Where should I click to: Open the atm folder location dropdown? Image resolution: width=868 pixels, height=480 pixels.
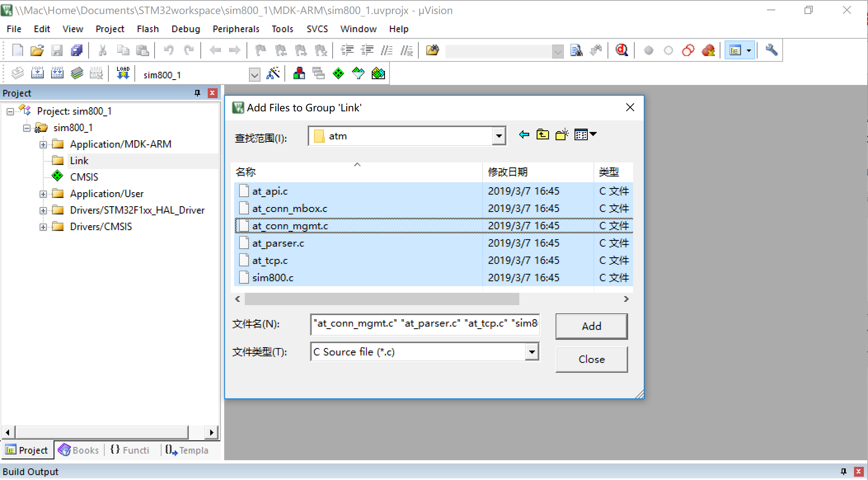tap(499, 136)
